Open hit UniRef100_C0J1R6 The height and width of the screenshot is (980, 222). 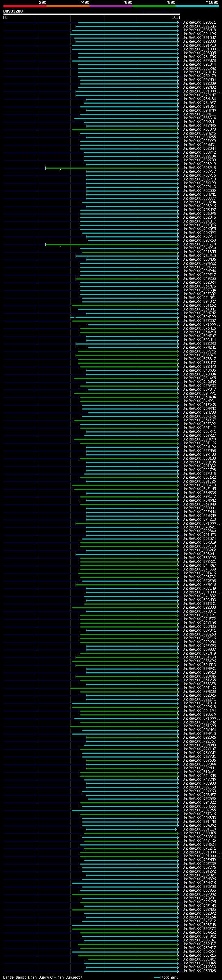point(199,34)
